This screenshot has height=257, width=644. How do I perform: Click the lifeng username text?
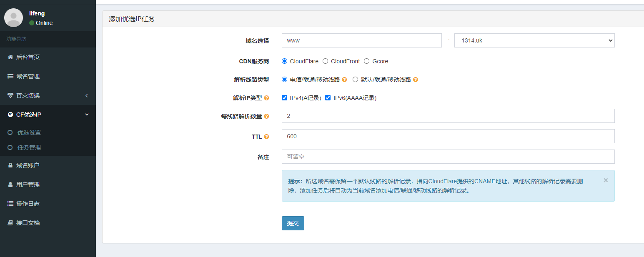point(37,13)
